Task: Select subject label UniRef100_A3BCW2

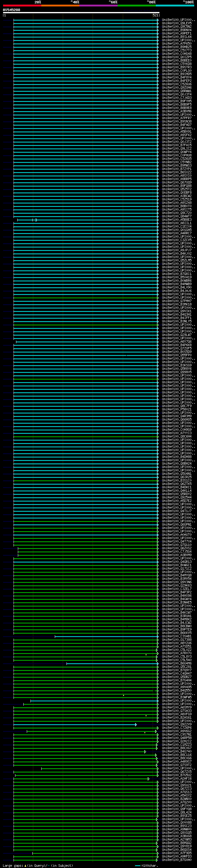Action: pyautogui.click(x=176, y=196)
